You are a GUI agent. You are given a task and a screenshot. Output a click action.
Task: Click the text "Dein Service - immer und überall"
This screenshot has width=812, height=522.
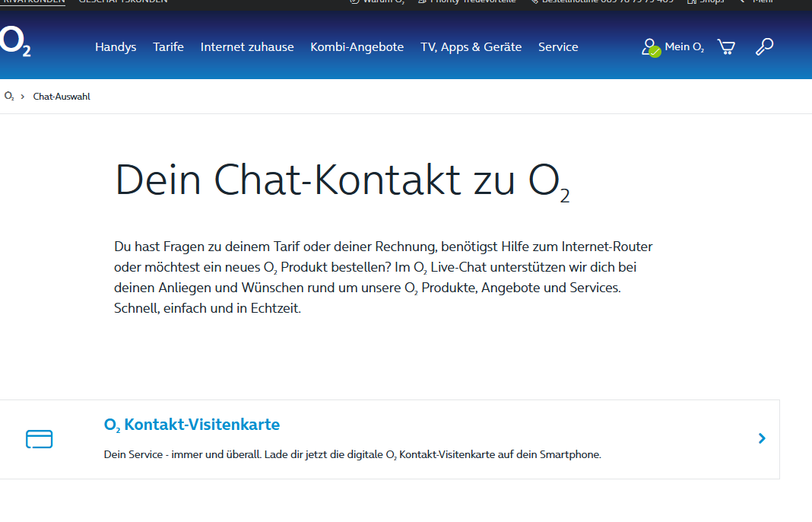[182, 454]
